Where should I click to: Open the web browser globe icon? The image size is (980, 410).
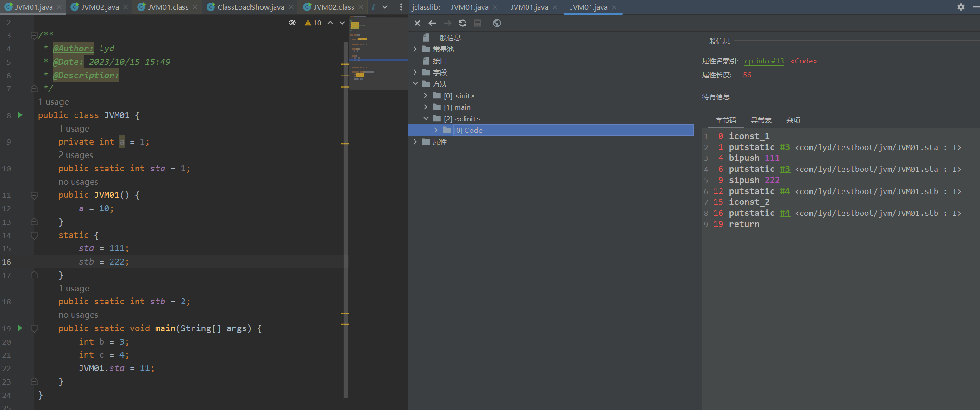497,23
